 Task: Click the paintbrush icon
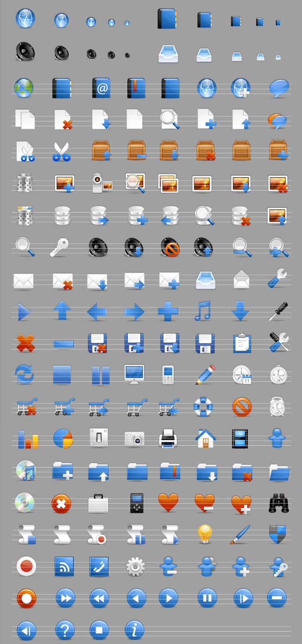click(x=240, y=535)
